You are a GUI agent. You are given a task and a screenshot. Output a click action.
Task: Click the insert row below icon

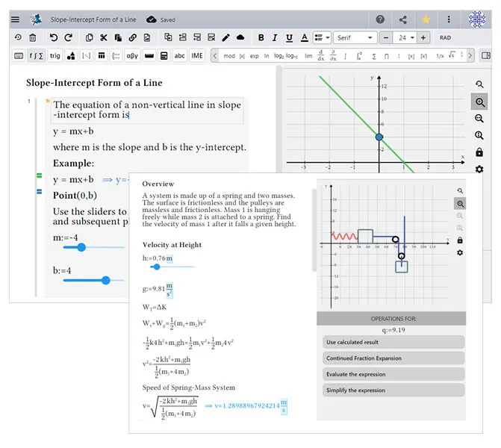point(197,37)
